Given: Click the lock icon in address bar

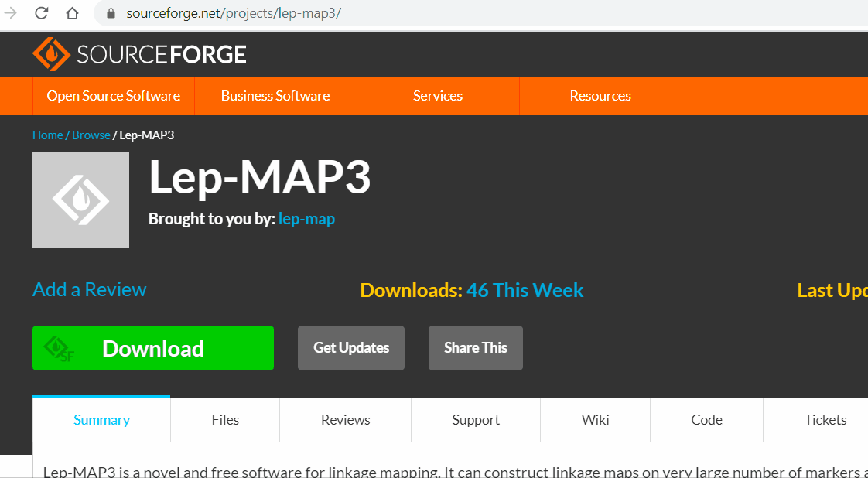Looking at the screenshot, I should 111,13.
